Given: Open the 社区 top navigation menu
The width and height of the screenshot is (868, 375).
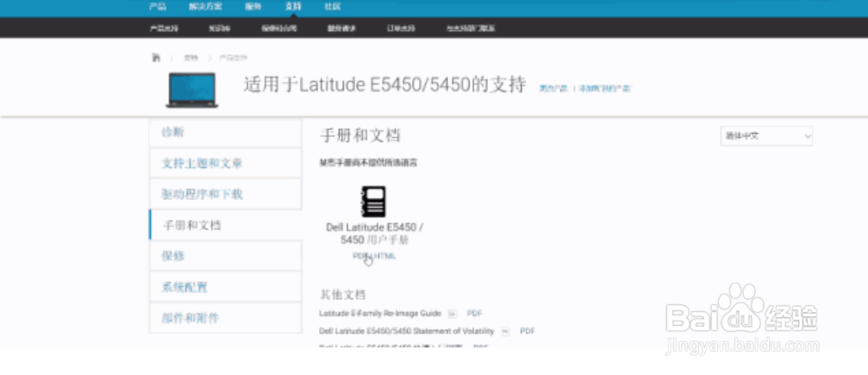Looking at the screenshot, I should pos(333,7).
